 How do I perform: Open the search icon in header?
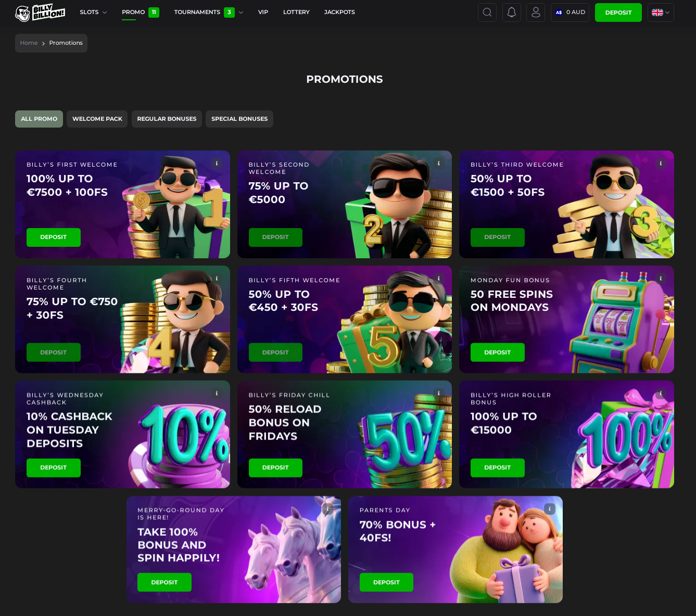click(x=487, y=12)
